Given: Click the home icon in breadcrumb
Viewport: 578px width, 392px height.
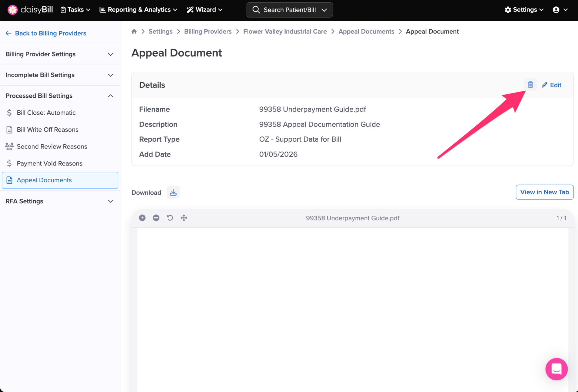Looking at the screenshot, I should [134, 32].
